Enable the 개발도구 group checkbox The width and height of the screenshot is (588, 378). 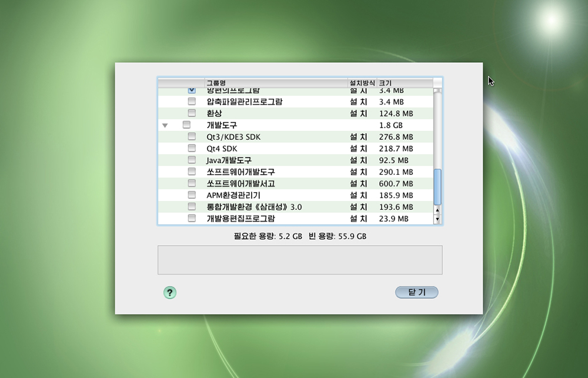point(186,125)
